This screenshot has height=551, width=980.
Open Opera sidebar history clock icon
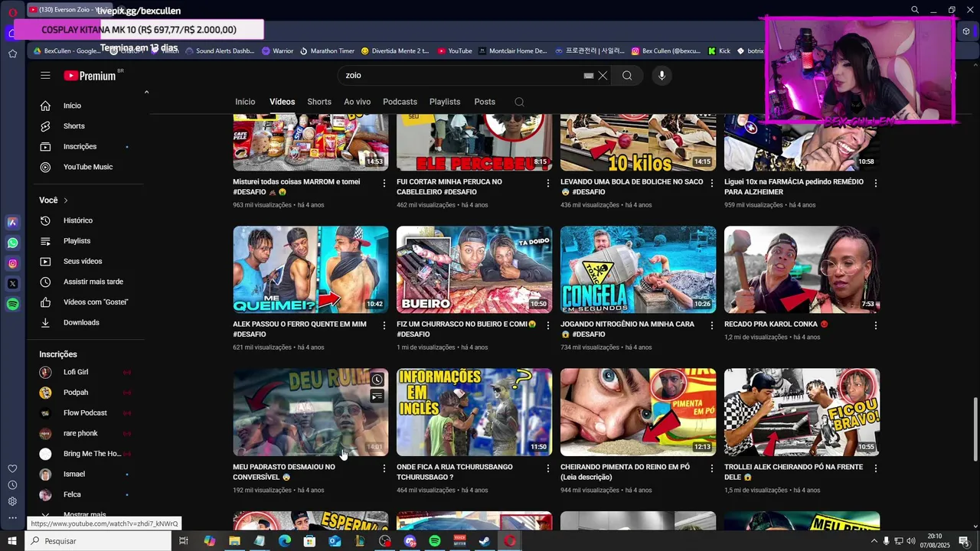[x=12, y=485]
